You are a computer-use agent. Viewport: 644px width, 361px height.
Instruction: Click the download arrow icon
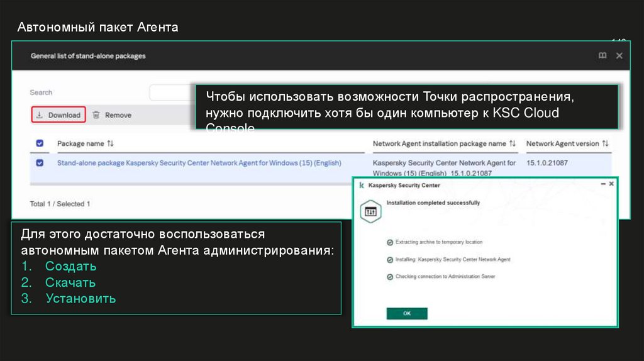click(x=40, y=115)
